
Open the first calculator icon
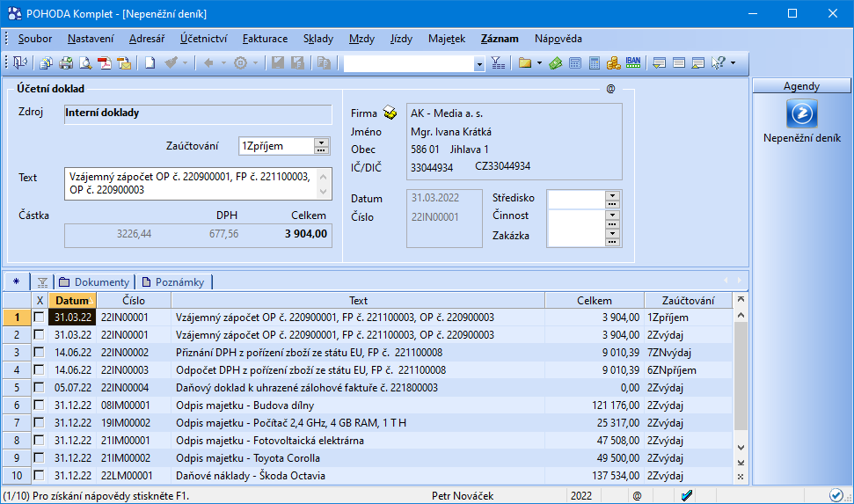click(x=575, y=63)
